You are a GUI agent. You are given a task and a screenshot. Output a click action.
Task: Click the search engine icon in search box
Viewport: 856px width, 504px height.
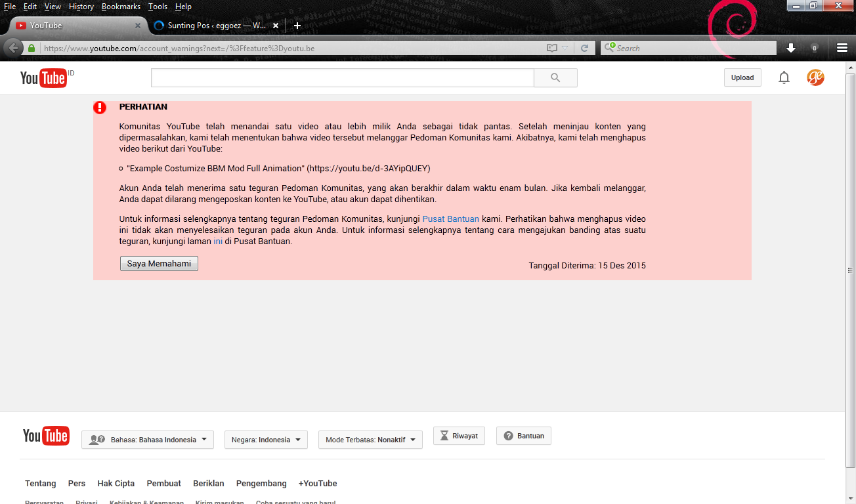point(609,48)
